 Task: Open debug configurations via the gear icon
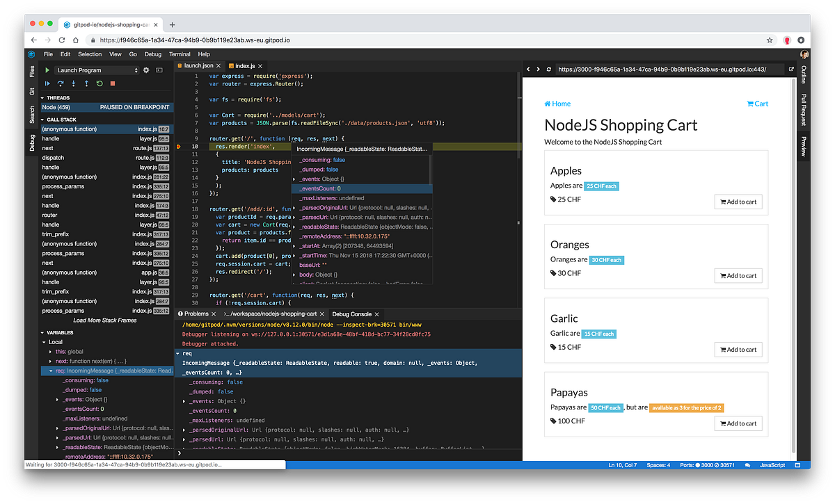coord(146,70)
